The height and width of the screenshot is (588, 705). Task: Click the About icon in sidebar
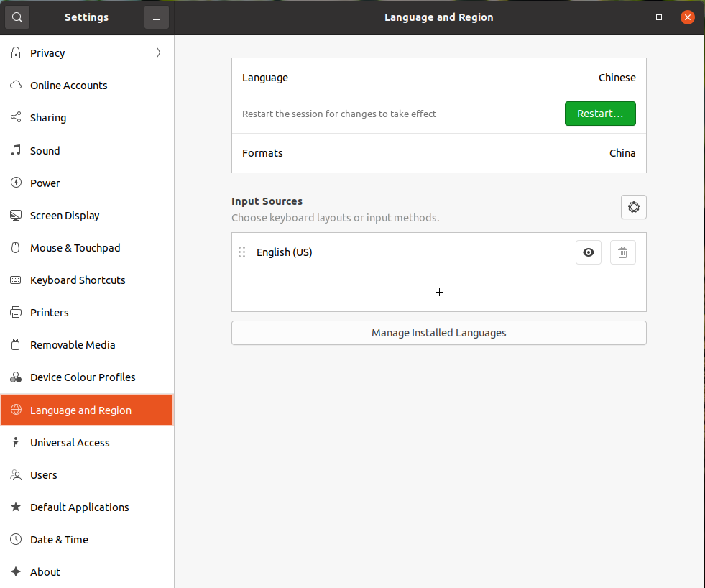[x=16, y=571]
